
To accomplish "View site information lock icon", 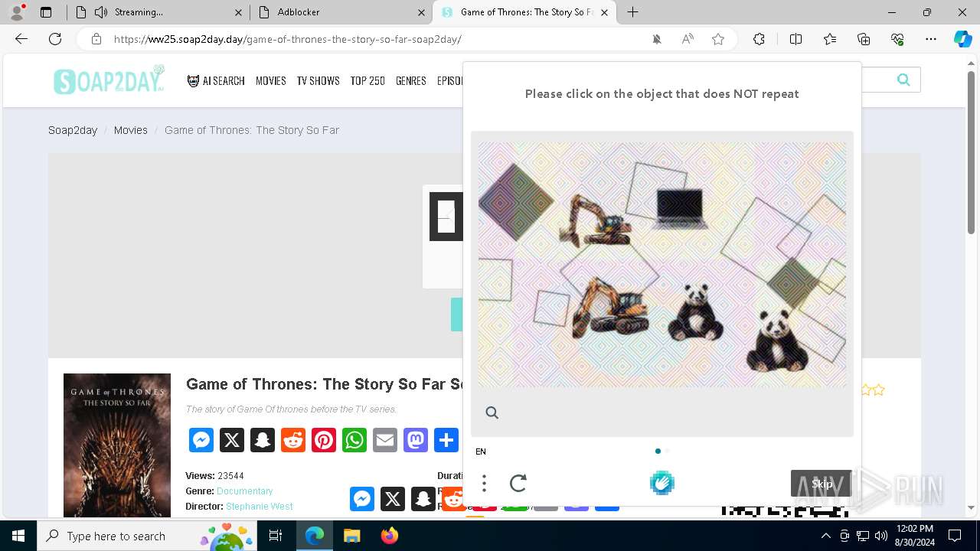I will click(96, 39).
